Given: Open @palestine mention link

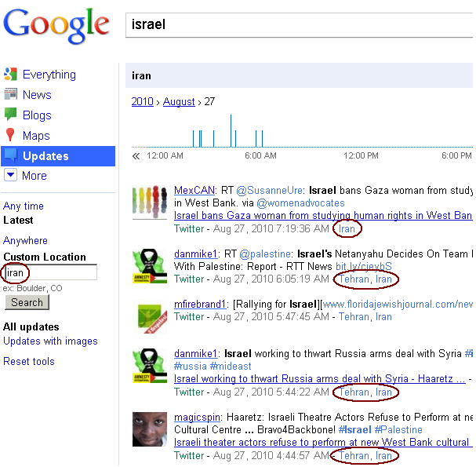Looking at the screenshot, I should (x=265, y=254).
